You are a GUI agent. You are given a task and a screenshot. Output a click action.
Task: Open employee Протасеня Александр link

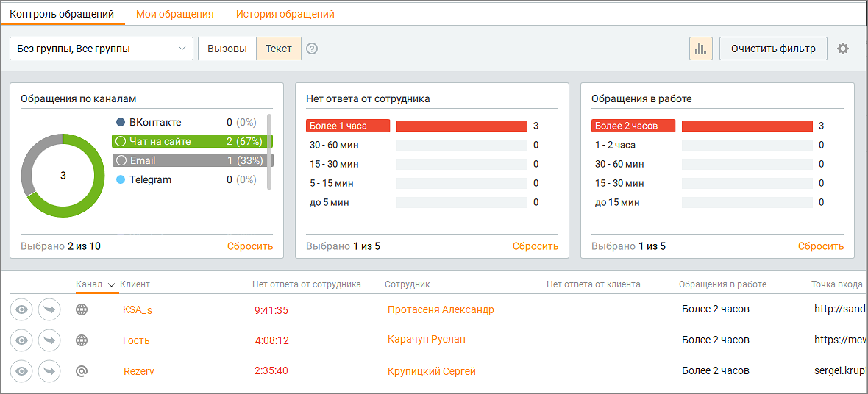pyautogui.click(x=441, y=309)
